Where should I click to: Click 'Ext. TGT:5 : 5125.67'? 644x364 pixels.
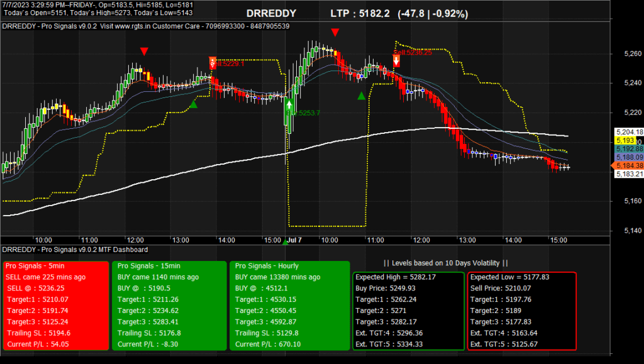point(504,345)
